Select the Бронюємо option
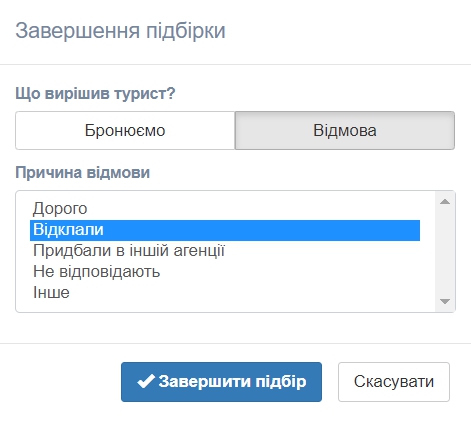 click(x=125, y=130)
